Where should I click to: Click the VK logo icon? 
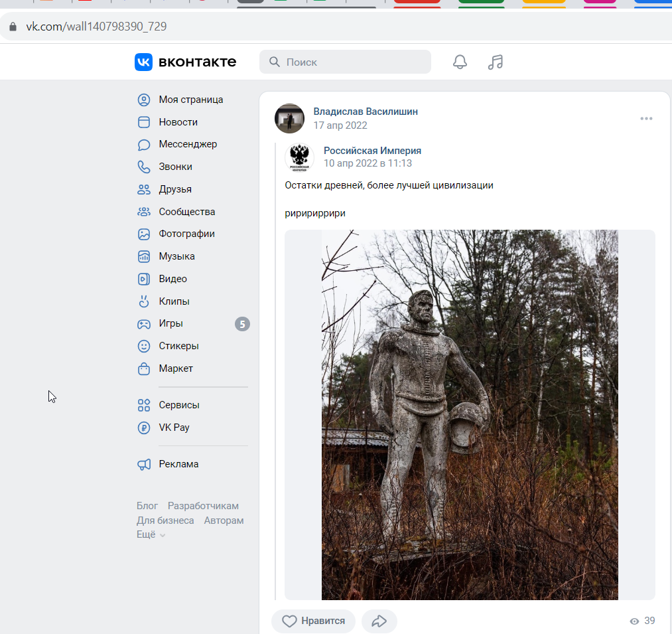click(143, 62)
